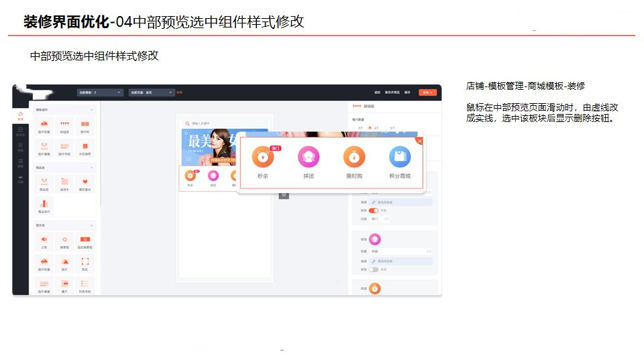Collapse the 商品类 section
The image size is (644, 362).
pyautogui.click(x=92, y=168)
